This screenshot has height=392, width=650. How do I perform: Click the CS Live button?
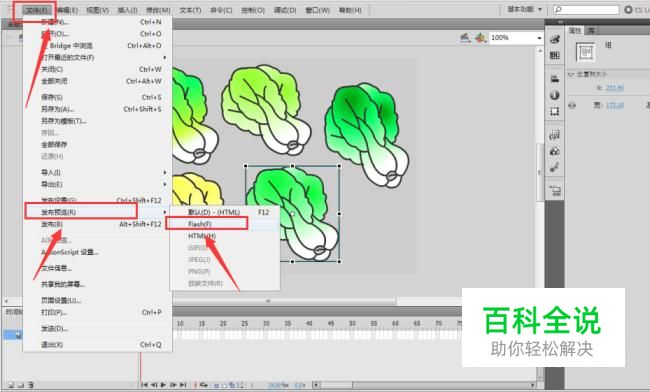click(x=637, y=9)
